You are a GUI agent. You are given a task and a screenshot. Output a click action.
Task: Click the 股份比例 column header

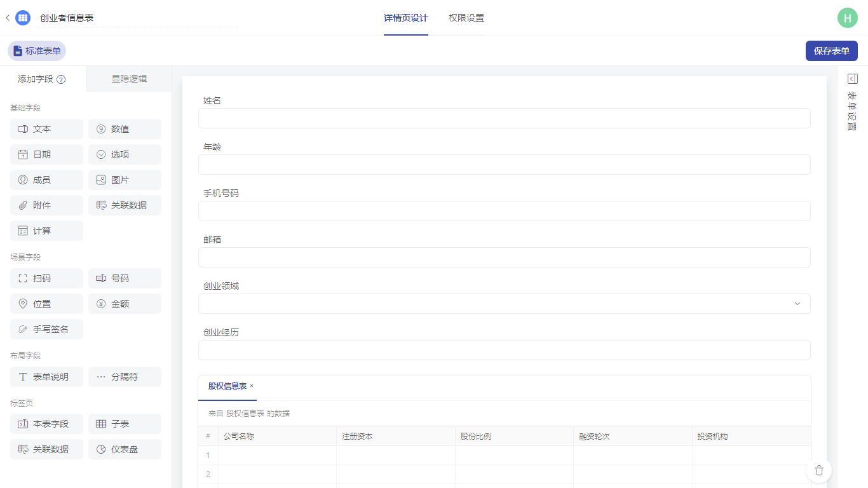(514, 437)
